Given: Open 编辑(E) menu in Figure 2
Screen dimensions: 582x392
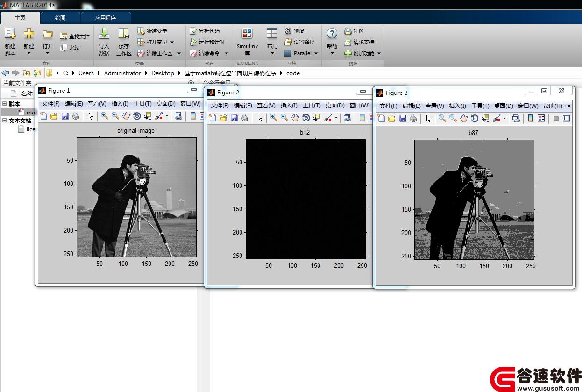Looking at the screenshot, I should tap(243, 106).
